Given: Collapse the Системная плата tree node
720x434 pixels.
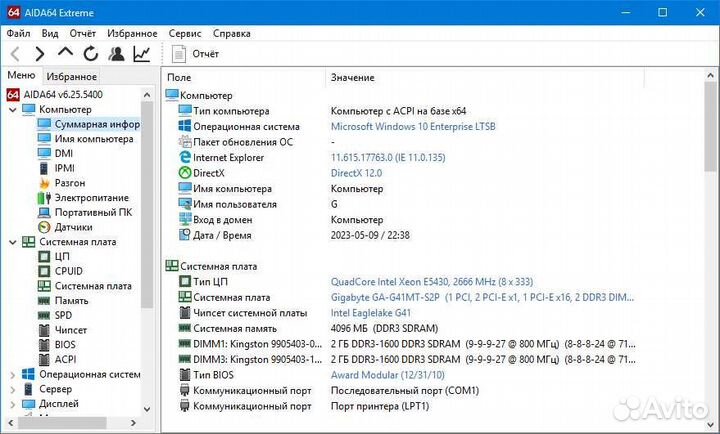Looking at the screenshot, I should click(13, 242).
